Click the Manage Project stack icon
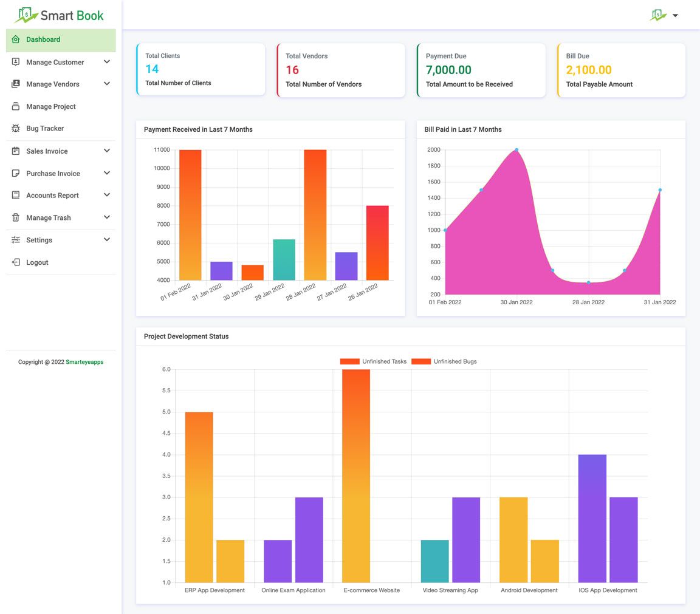Viewport: 700px width, 614px height. point(16,106)
